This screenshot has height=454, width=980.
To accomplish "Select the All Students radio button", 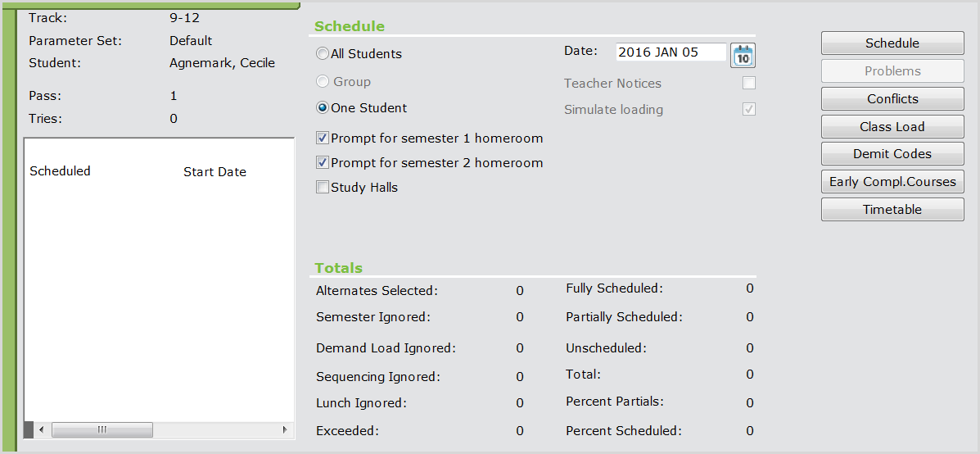I will (x=323, y=54).
